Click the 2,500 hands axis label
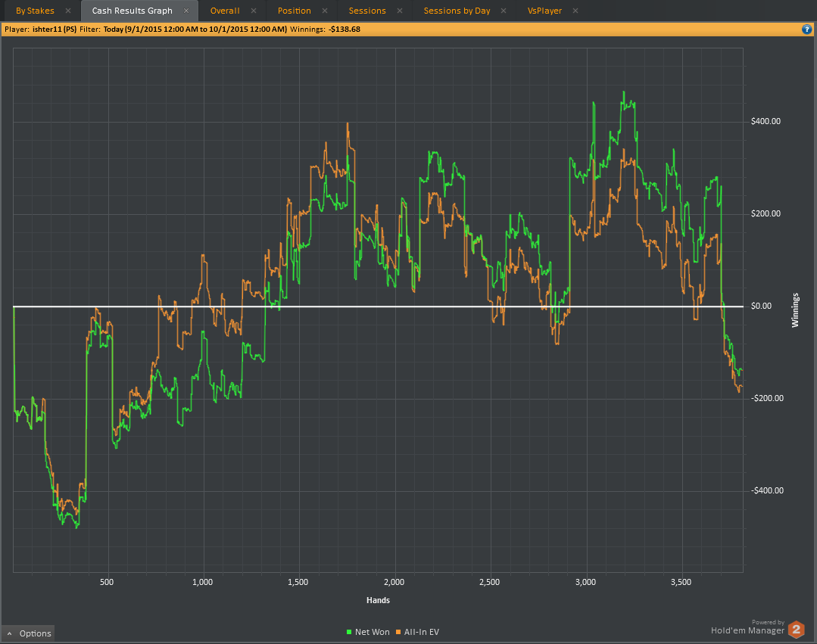This screenshot has height=644, width=817. click(489, 582)
